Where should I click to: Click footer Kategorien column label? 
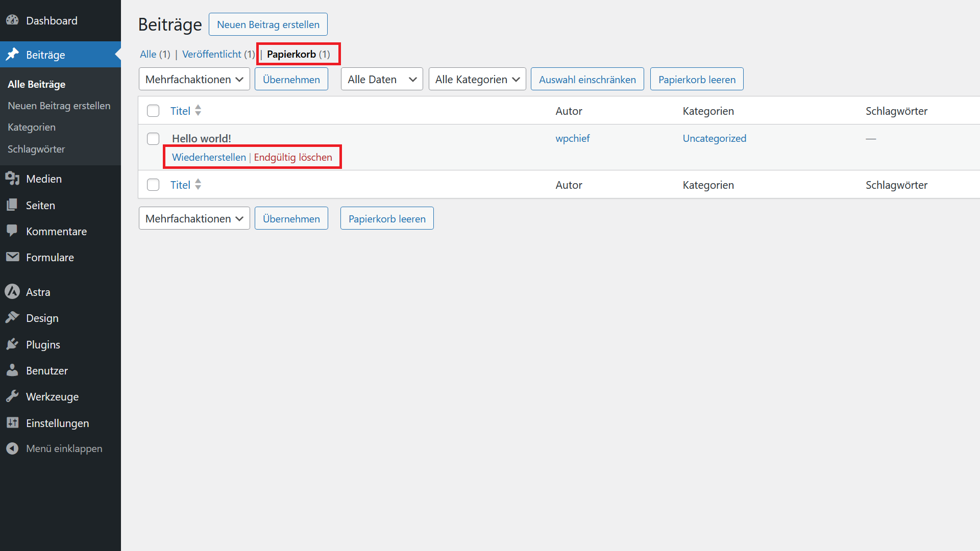coord(708,185)
